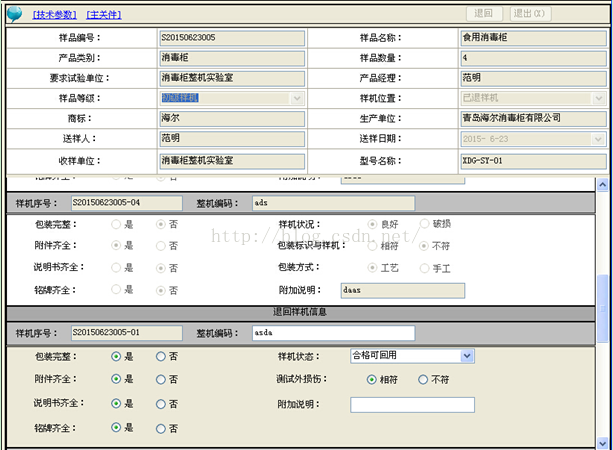Click the 样机序号 field S20150623005-01
613x450 pixels.
click(x=127, y=333)
